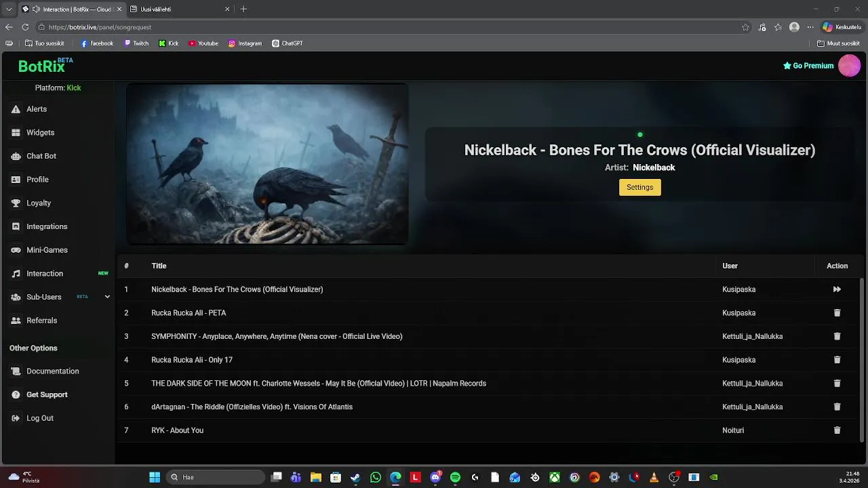868x488 pixels.
Task: Open the Tuo suosikit bookmark
Action: [45, 43]
